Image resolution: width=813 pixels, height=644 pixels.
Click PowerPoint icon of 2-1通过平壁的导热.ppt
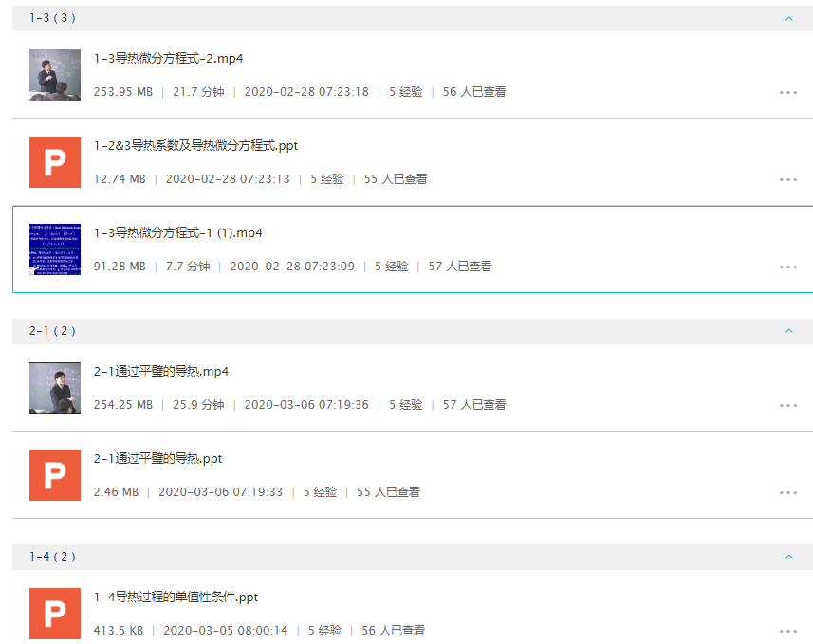55,475
